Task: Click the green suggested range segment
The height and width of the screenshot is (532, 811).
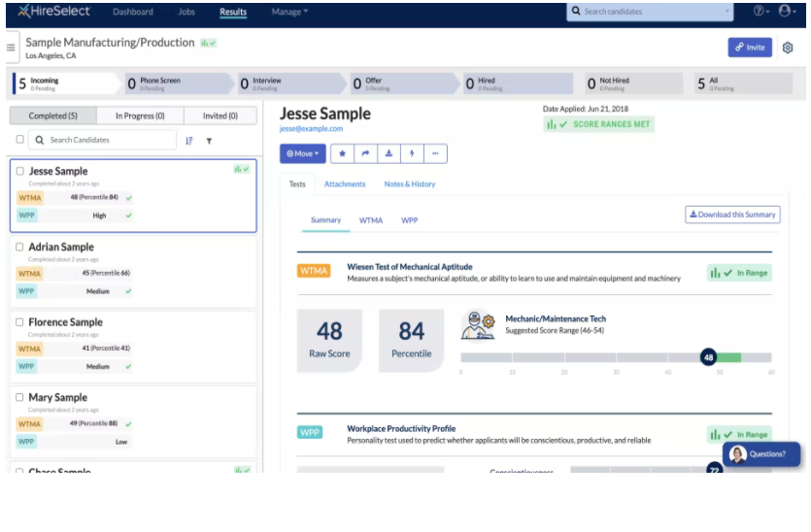Action: click(728, 357)
